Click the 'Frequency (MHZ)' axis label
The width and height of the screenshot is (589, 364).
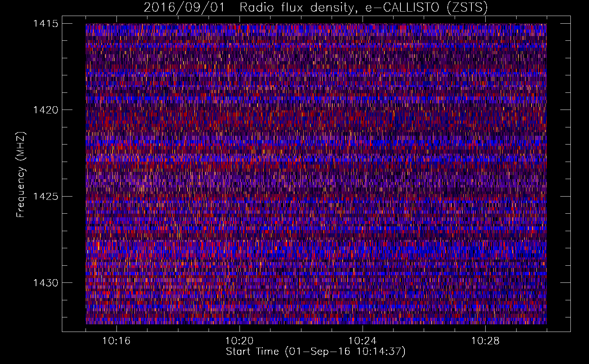21,175
